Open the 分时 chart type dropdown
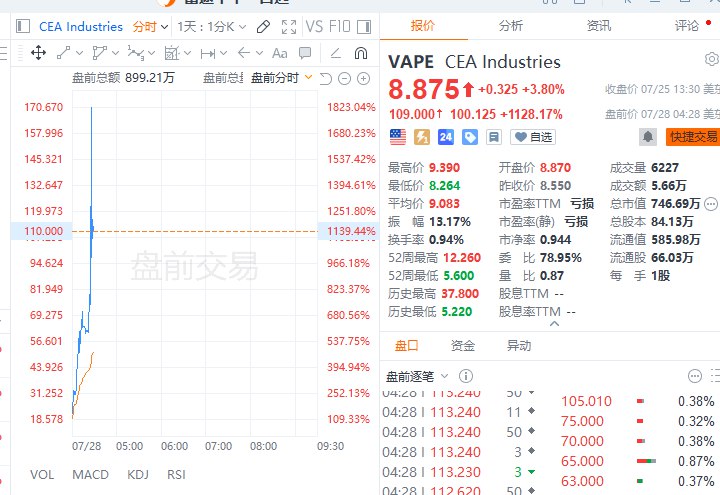Image resolution: width=720 pixels, height=495 pixels. click(x=150, y=27)
